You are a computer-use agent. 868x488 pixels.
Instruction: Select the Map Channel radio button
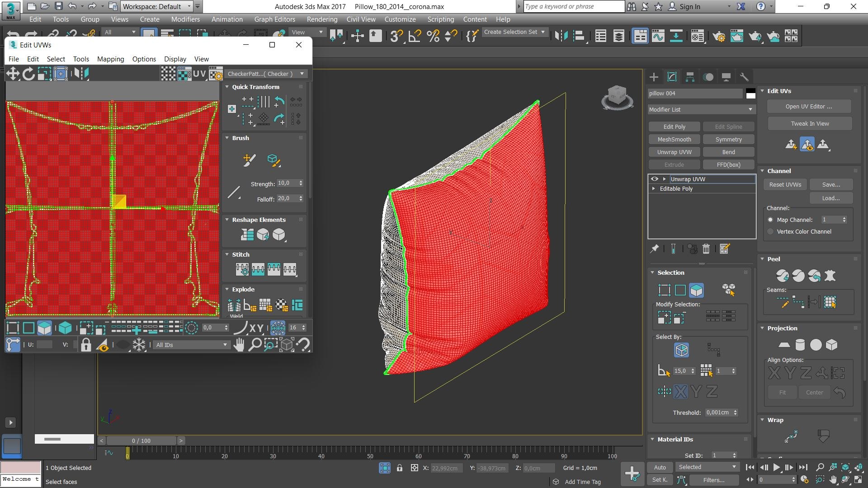click(x=770, y=220)
